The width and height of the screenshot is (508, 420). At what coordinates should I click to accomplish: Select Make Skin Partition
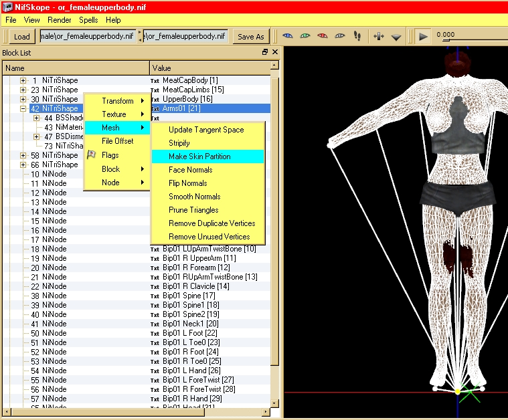point(207,156)
